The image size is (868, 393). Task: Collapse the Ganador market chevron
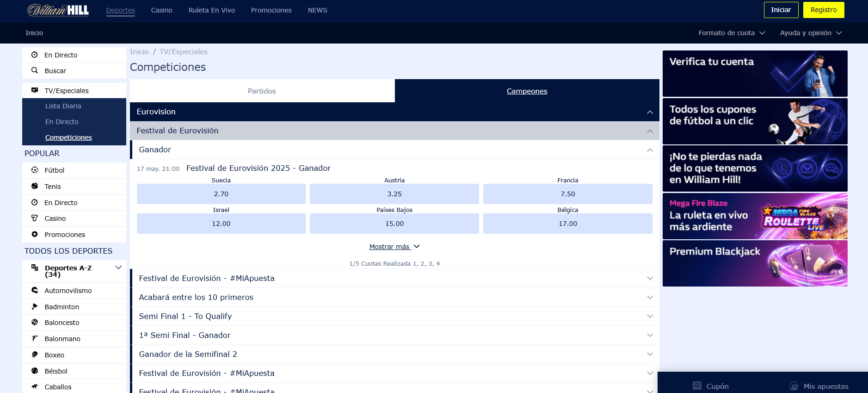[650, 150]
